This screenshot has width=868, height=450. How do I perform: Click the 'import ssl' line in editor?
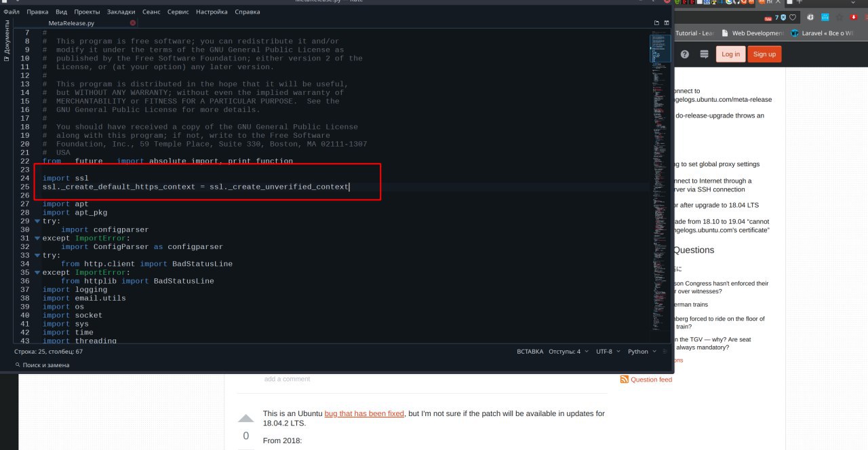point(66,178)
